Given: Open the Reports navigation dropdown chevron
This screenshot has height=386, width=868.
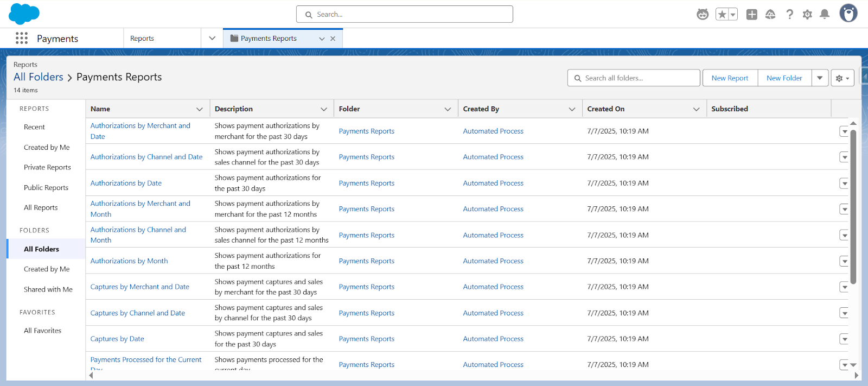Looking at the screenshot, I should coord(212,38).
